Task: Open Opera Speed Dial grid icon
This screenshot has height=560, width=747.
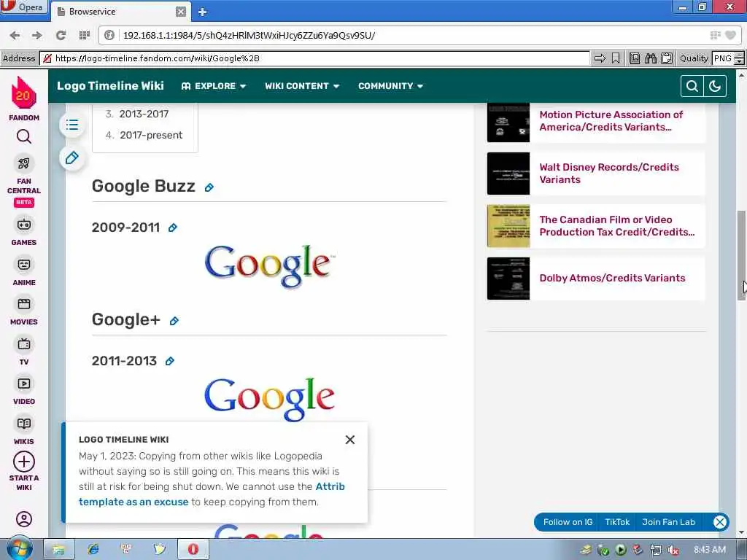Action: [85, 35]
